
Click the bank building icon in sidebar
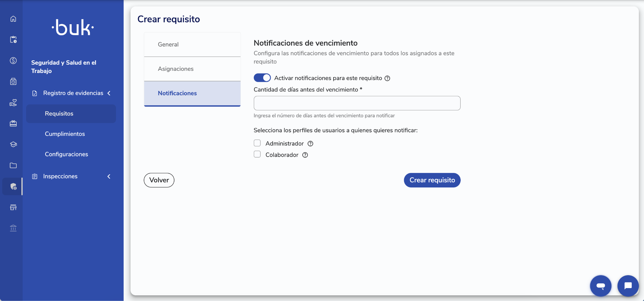pos(13,228)
